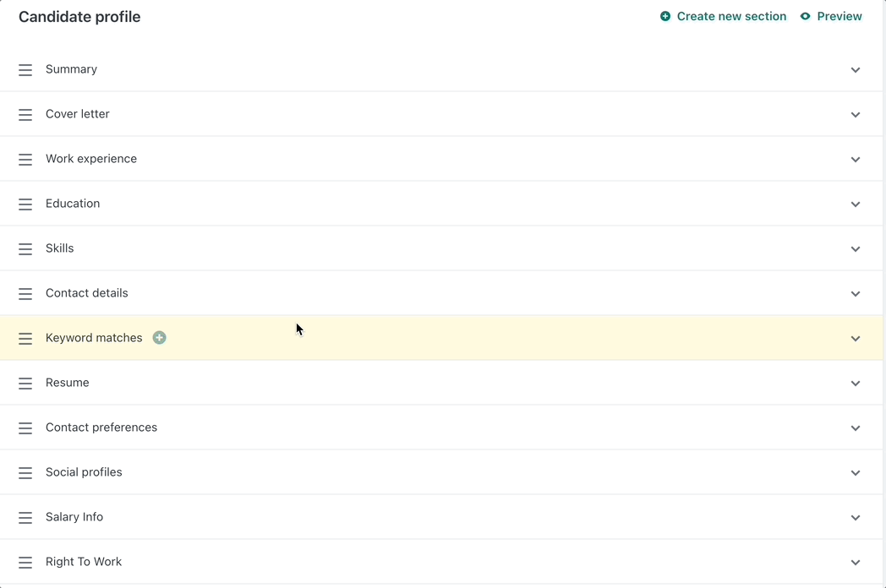Expand the Contact preferences section
886x588 pixels.
855,427
